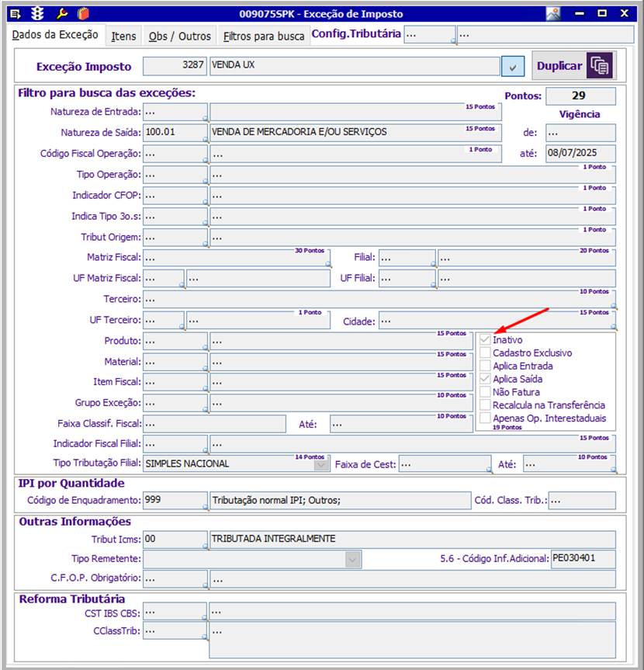Screen dimensions: 644x670
Task: Open lookup for Item Fiscal field
Action: pos(205,389)
